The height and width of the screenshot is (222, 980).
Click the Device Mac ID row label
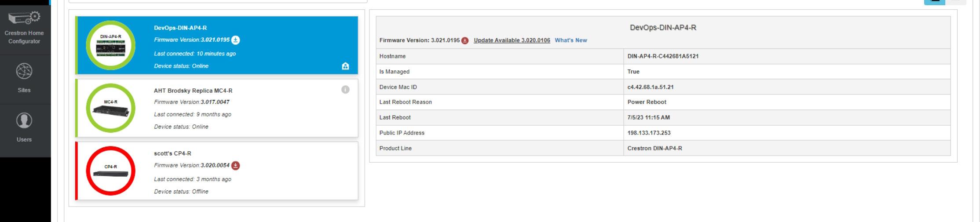coord(398,87)
